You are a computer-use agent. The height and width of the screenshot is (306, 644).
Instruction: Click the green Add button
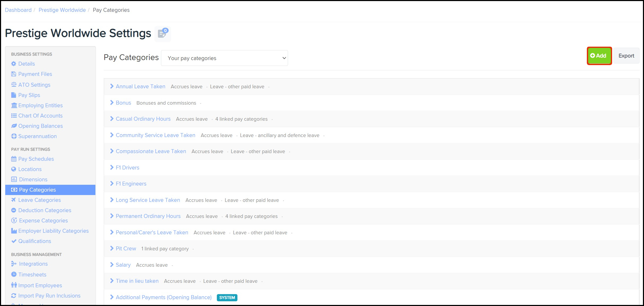pyautogui.click(x=599, y=56)
